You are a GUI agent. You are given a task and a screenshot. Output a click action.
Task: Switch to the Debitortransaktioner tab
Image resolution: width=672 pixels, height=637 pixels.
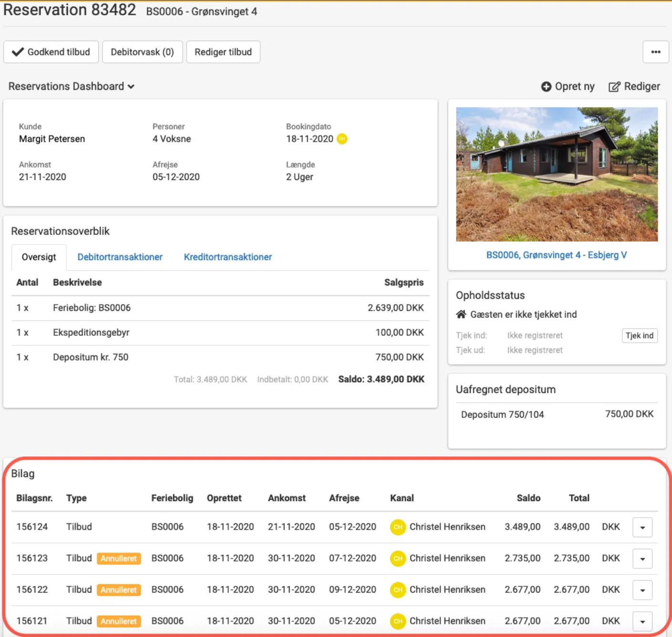pyautogui.click(x=120, y=257)
